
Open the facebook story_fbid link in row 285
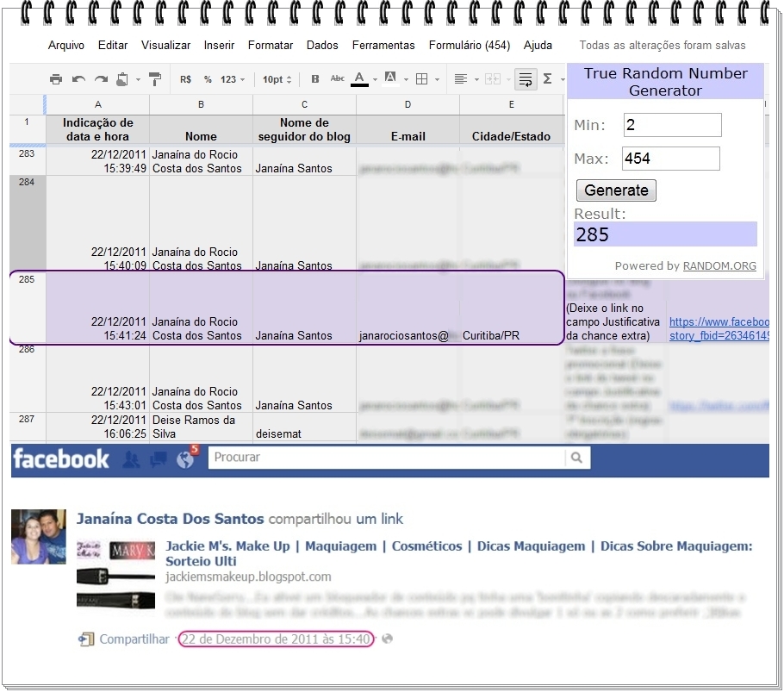[x=719, y=328]
